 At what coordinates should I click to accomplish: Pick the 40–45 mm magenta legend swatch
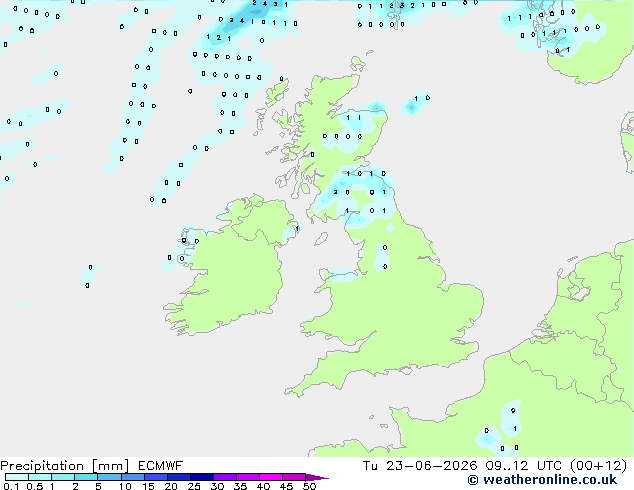pyautogui.click(x=271, y=477)
